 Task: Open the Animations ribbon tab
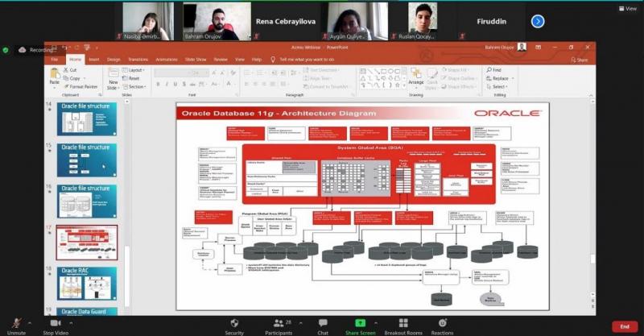point(167,60)
